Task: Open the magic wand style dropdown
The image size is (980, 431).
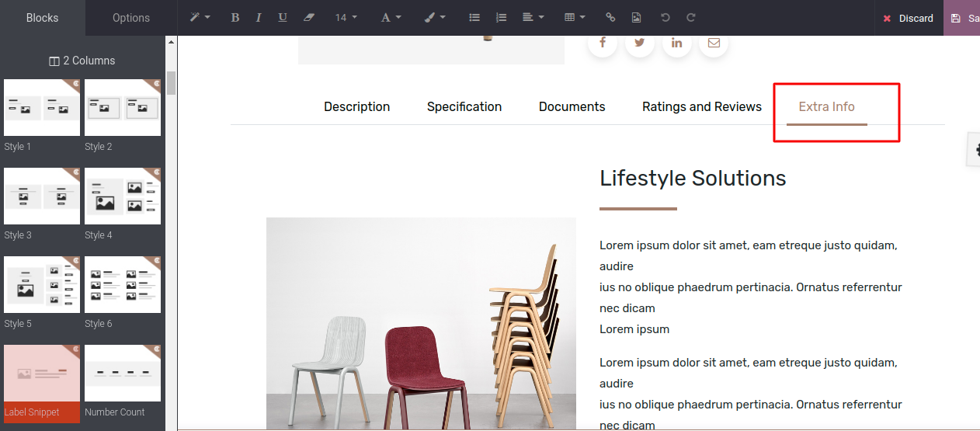Action: pos(200,18)
